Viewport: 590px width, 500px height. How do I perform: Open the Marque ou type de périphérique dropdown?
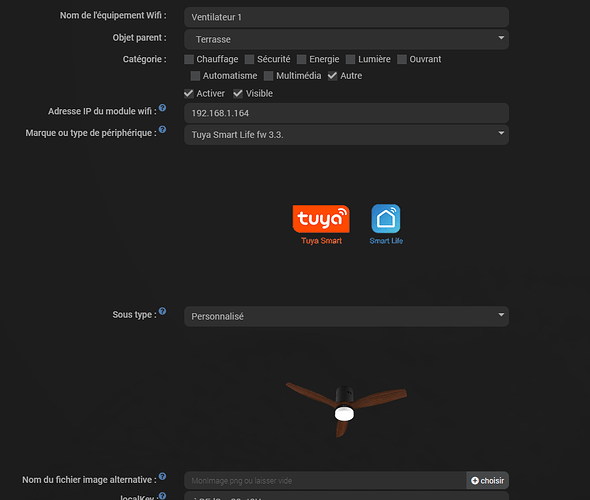pos(347,135)
